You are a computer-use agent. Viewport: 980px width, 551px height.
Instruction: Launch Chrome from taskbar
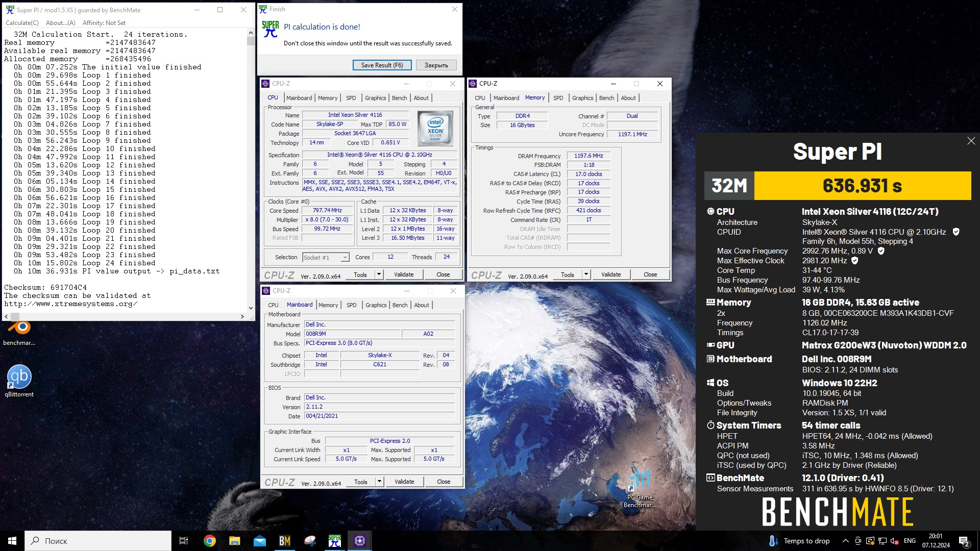click(209, 541)
